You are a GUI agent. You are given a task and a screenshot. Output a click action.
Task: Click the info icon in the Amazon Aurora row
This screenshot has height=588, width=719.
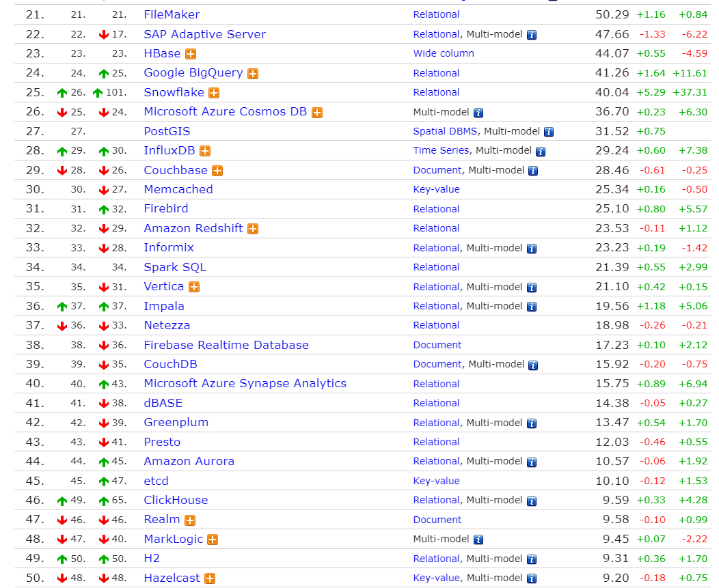tap(532, 462)
